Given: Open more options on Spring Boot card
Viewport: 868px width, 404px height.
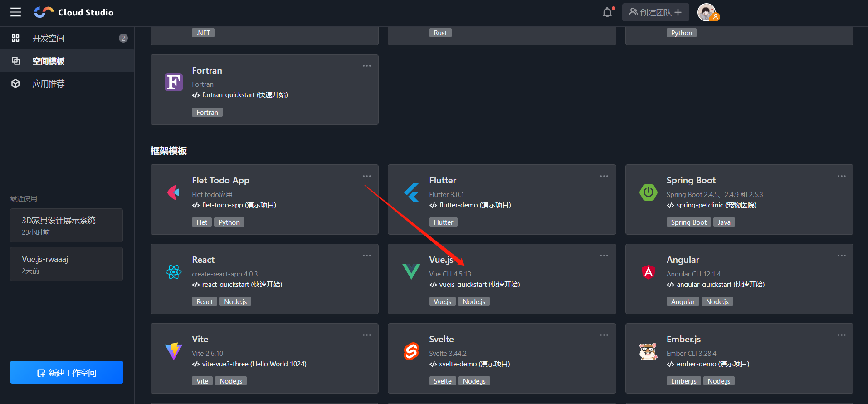Looking at the screenshot, I should (842, 176).
